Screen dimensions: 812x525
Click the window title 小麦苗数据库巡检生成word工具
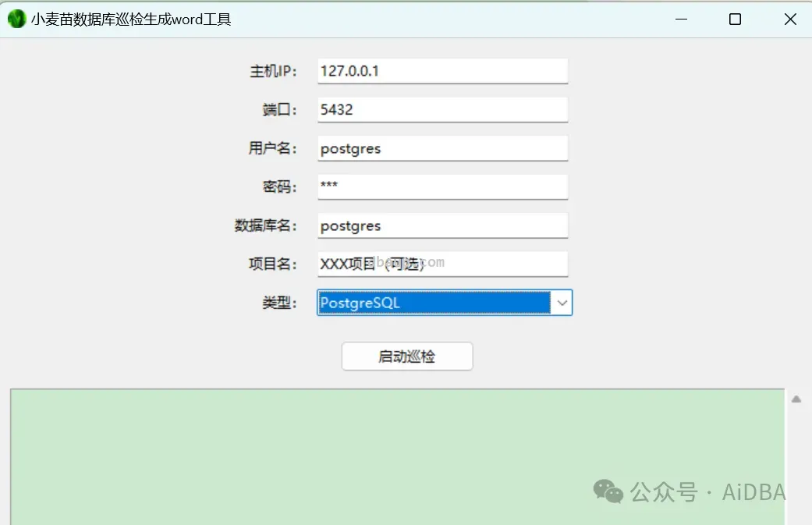coord(131,20)
